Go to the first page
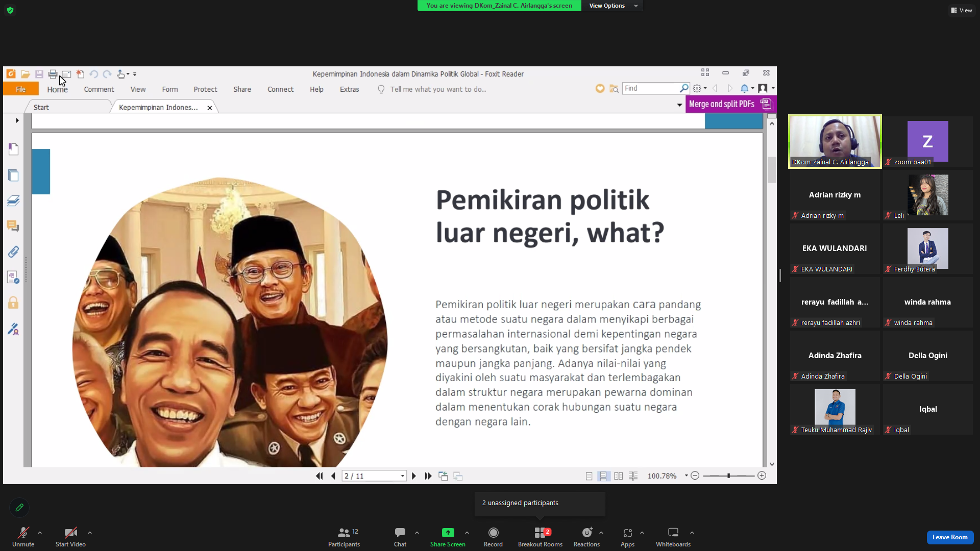Screen dimensions: 980x551 (320, 476)
